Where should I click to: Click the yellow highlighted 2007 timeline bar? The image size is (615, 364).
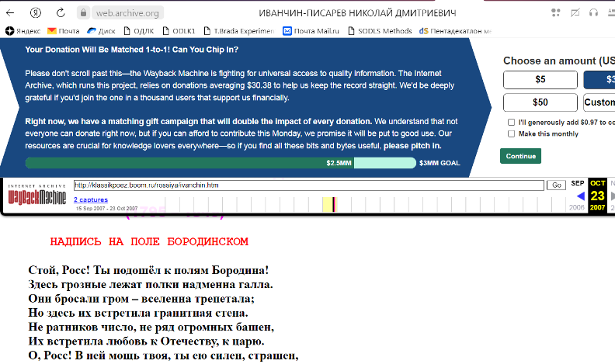(329, 205)
